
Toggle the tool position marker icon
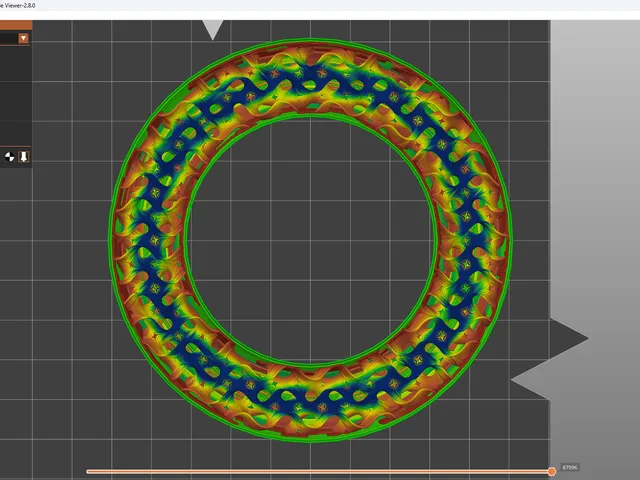tap(24, 157)
